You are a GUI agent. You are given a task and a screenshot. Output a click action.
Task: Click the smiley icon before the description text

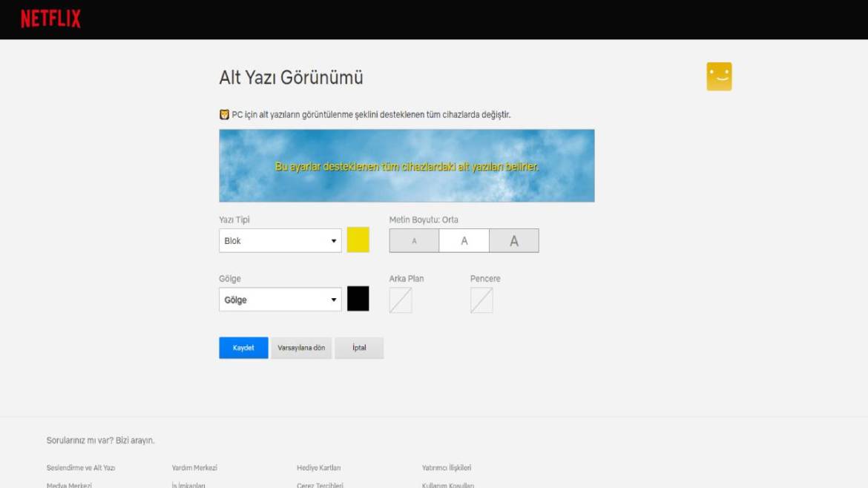pyautogui.click(x=223, y=113)
